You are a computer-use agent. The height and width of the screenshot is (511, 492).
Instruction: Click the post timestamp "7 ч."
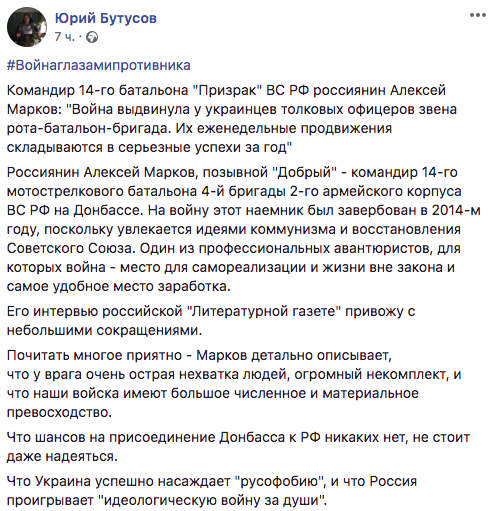click(65, 37)
